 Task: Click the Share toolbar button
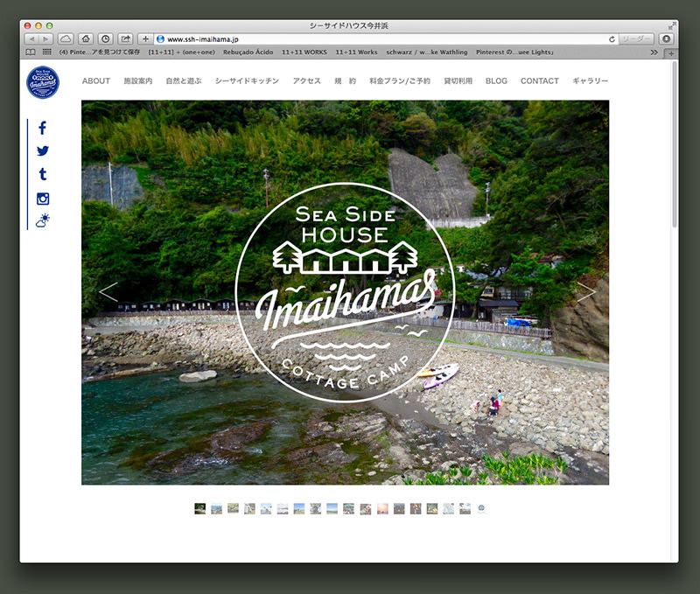point(126,38)
